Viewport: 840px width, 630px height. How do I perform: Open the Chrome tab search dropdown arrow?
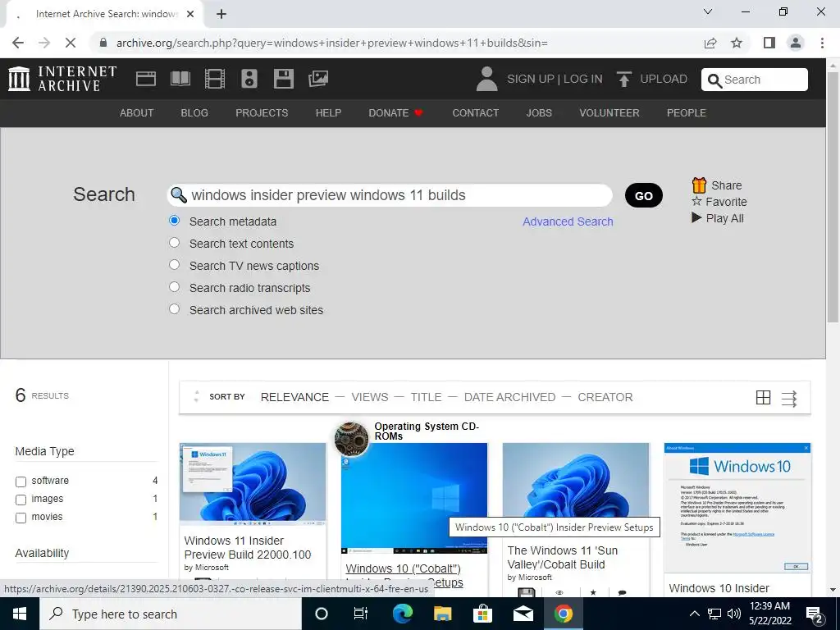pyautogui.click(x=708, y=11)
